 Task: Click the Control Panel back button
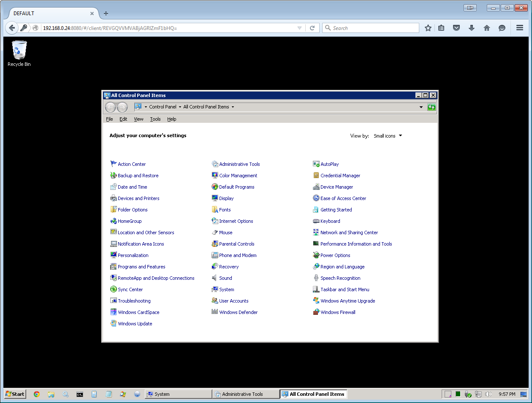pos(110,107)
